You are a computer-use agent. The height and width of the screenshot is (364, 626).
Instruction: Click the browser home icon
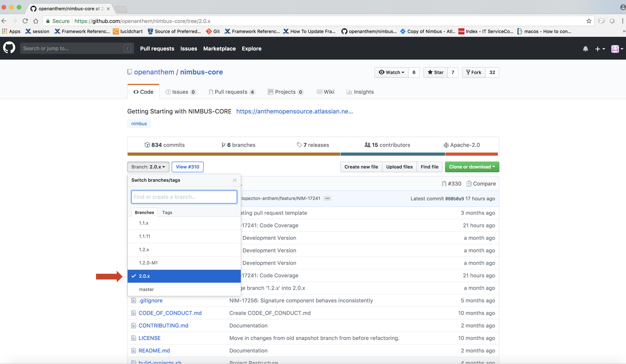point(36,21)
